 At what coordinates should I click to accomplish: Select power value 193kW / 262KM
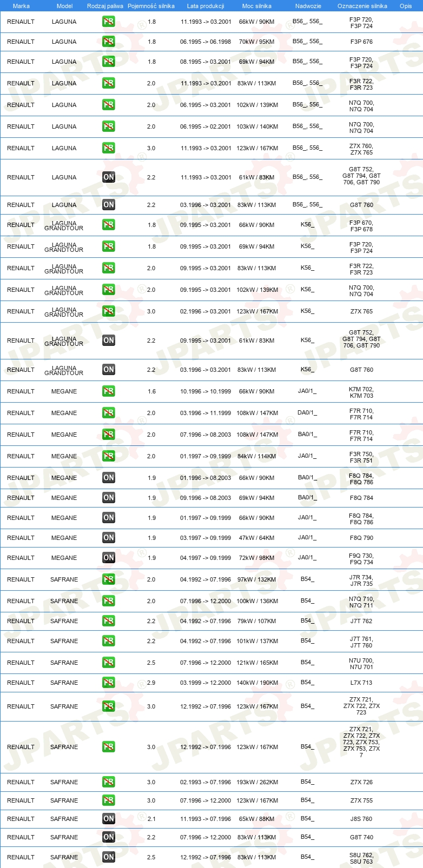point(257,782)
